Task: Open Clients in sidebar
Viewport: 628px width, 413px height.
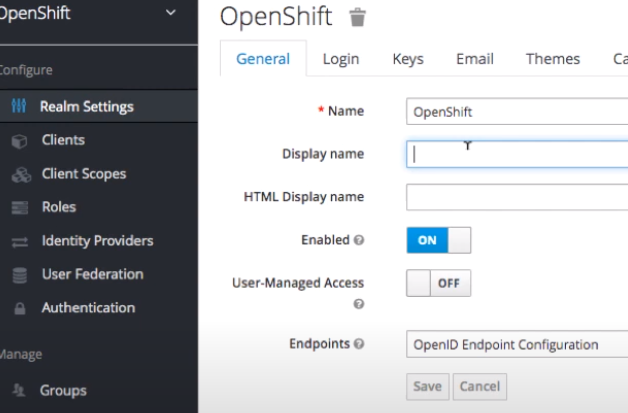Action: pyautogui.click(x=63, y=140)
